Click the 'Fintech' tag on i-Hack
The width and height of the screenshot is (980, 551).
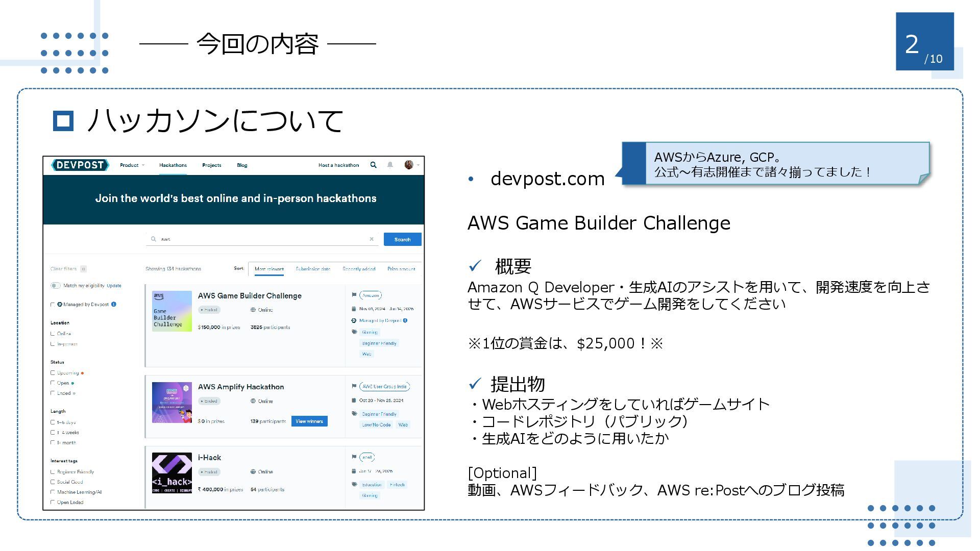point(397,485)
